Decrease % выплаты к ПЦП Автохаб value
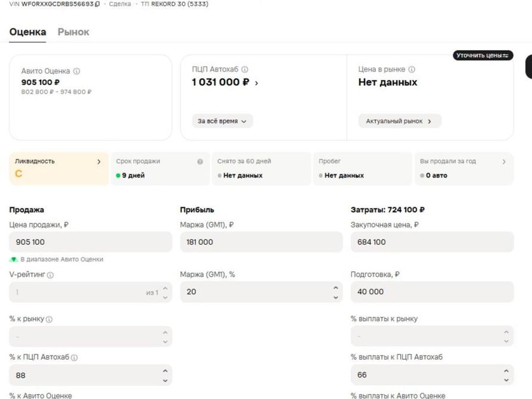Image resolution: width=532 pixels, height=399 pixels. pos(506,381)
